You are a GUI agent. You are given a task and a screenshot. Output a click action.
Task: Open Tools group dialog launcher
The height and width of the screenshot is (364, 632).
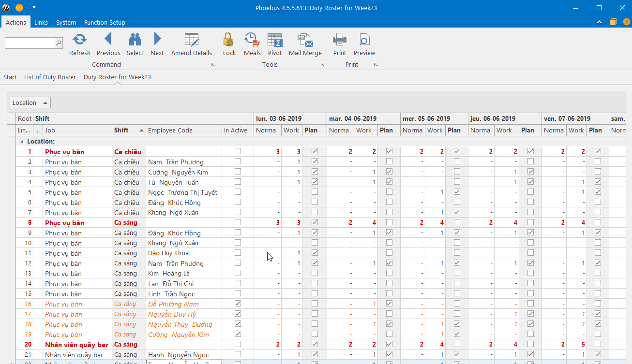pyautogui.click(x=323, y=64)
